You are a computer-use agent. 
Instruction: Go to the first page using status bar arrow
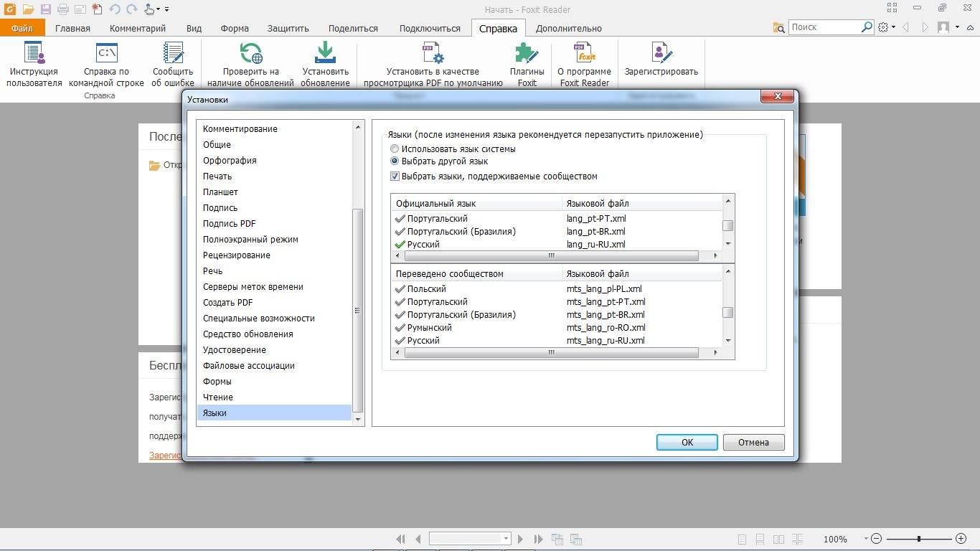401,539
